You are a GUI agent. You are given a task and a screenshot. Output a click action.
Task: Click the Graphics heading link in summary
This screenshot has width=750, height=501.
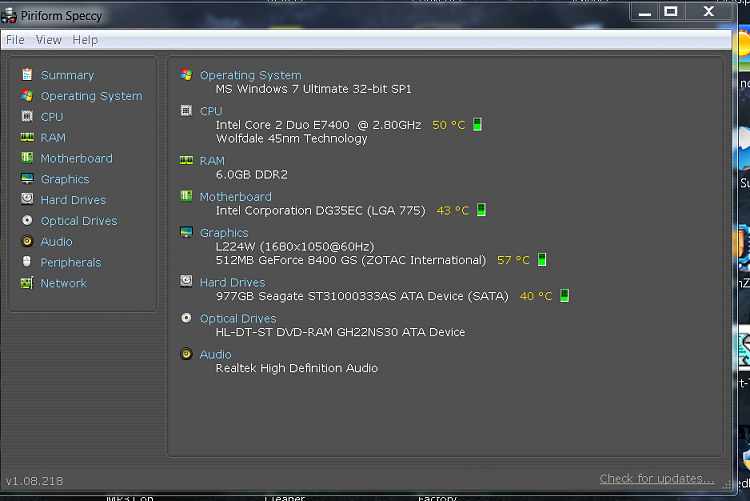click(x=224, y=233)
